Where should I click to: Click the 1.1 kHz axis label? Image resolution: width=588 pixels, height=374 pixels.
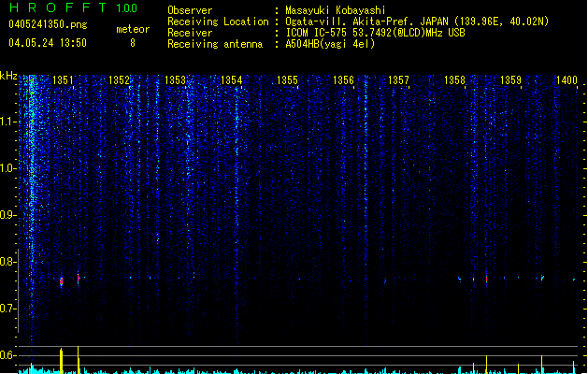8,122
